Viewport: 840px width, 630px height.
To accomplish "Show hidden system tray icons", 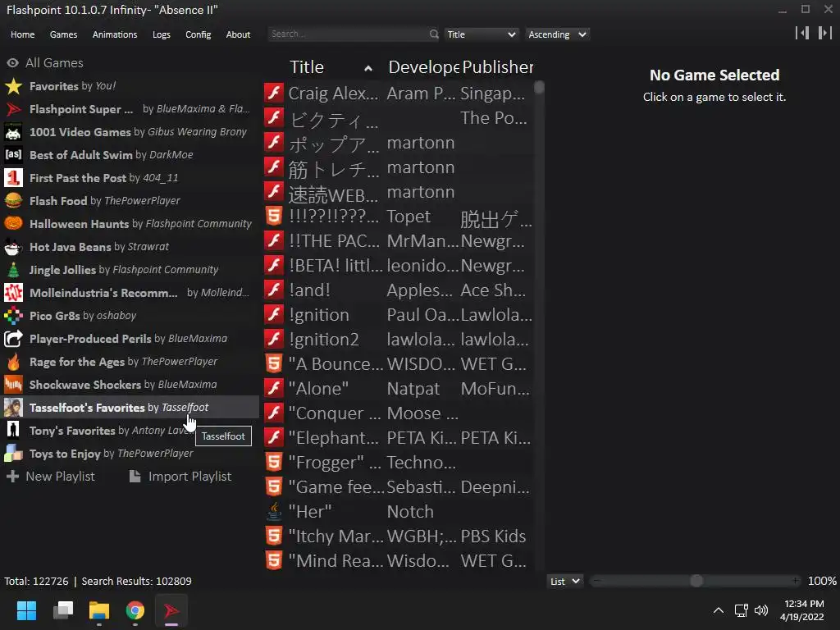I will pyautogui.click(x=719, y=610).
